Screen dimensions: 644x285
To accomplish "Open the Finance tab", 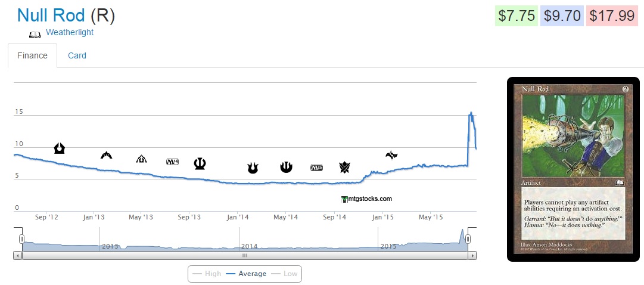I will (x=32, y=55).
